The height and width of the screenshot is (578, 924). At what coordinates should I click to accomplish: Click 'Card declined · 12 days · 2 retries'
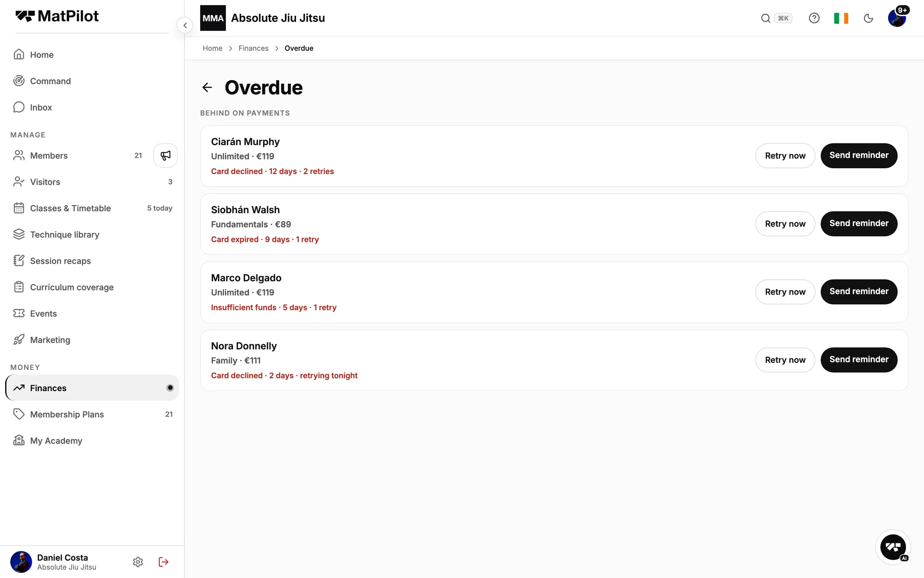point(273,171)
